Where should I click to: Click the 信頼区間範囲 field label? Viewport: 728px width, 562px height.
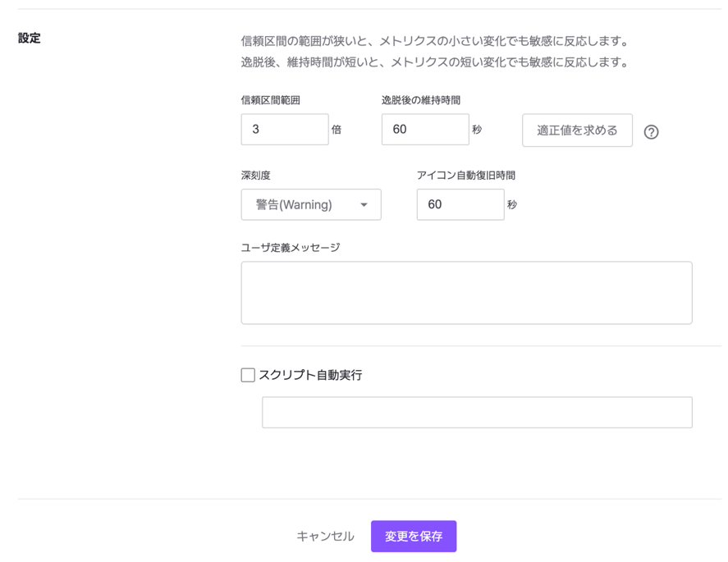(x=270, y=100)
